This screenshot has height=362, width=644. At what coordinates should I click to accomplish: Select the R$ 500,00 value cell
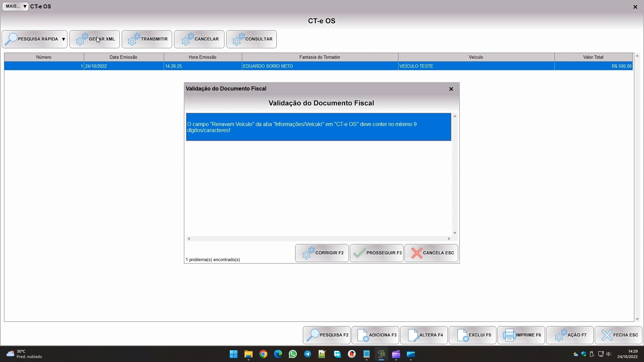594,66
